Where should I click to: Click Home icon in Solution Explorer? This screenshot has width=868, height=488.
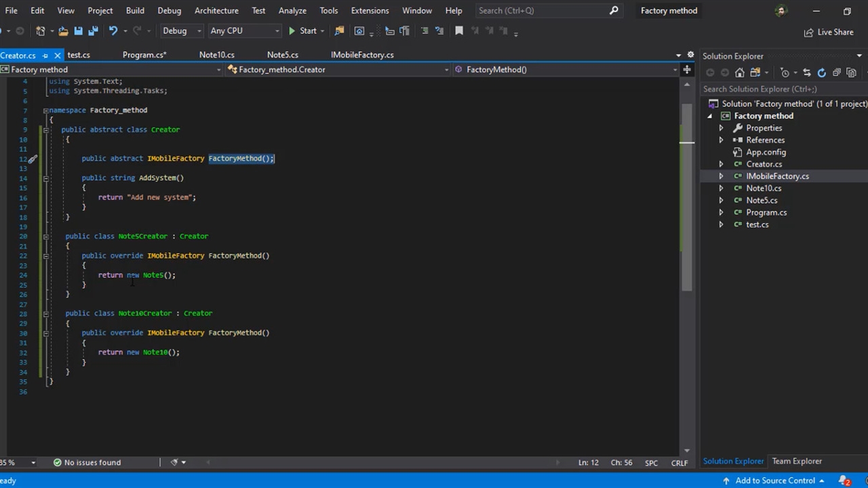740,73
